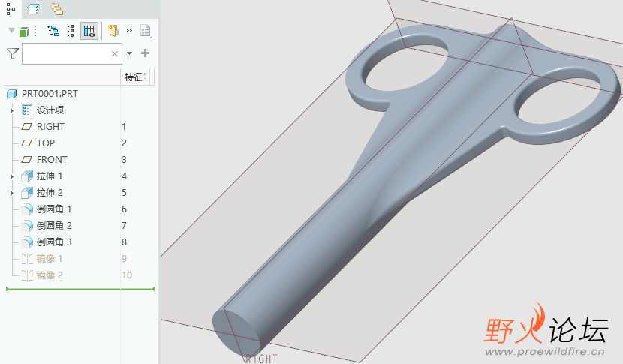The width and height of the screenshot is (623, 364).
Task: Toggle the tree columns display button
Action: [89, 31]
